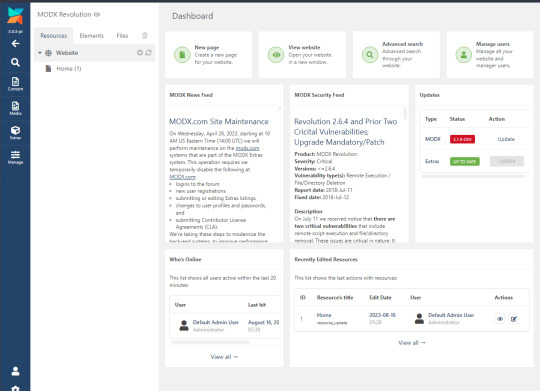Click the New page green document icon
540x391 pixels.
[x=182, y=54]
